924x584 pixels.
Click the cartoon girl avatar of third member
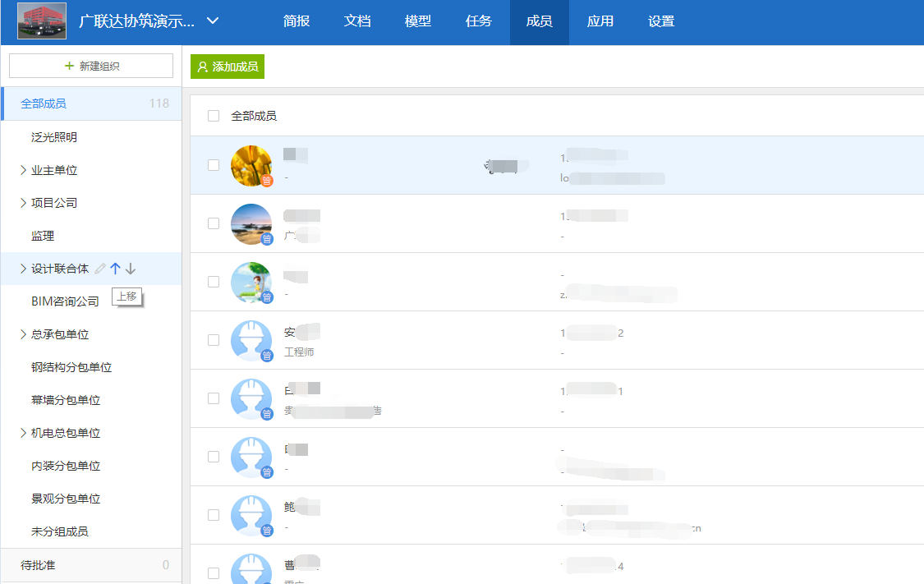(251, 282)
